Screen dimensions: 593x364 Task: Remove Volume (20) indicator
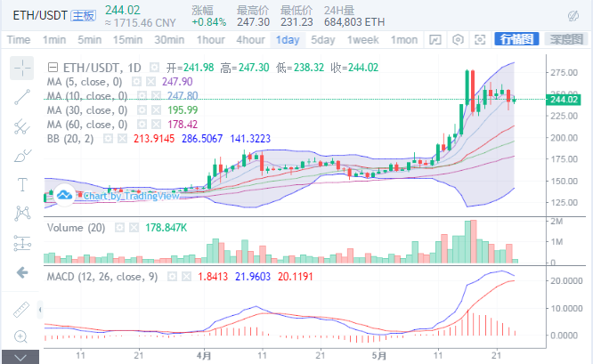(x=134, y=228)
